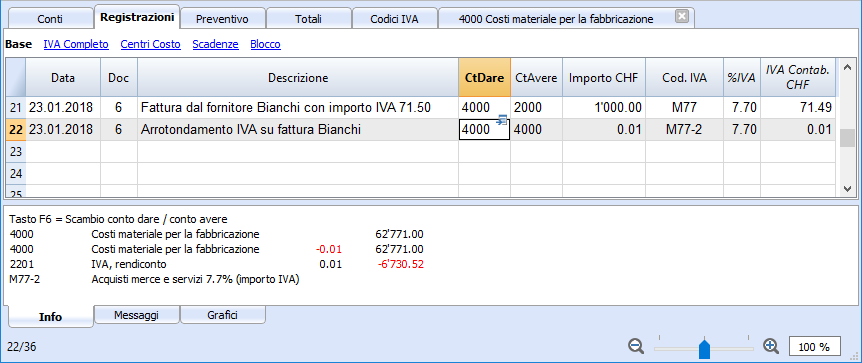Click the Descrizione column header
Image resolution: width=862 pixels, height=363 pixels.
pyautogui.click(x=298, y=78)
